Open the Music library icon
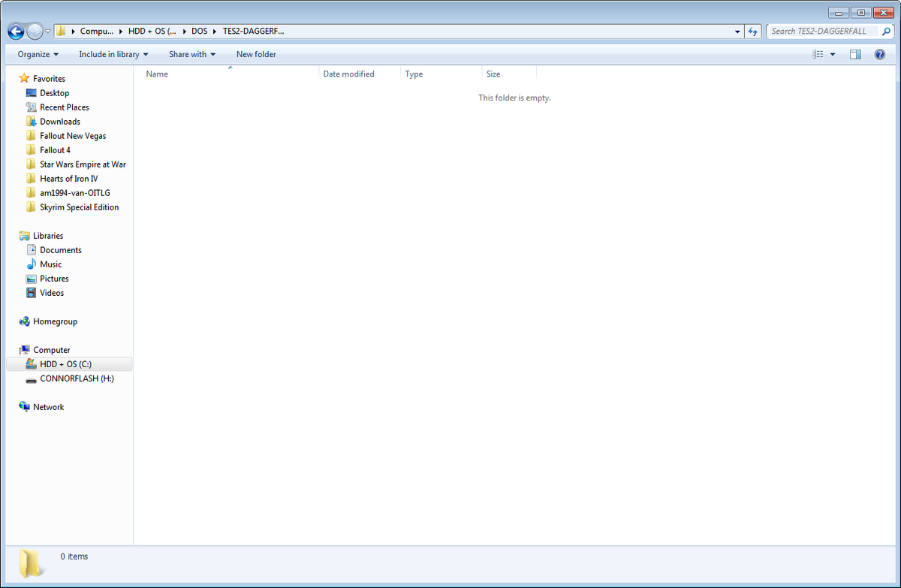This screenshot has height=588, width=901. tap(31, 264)
